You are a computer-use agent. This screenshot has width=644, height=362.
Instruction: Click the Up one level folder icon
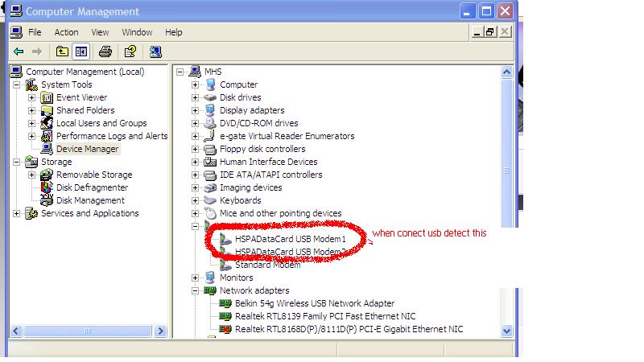click(x=62, y=51)
